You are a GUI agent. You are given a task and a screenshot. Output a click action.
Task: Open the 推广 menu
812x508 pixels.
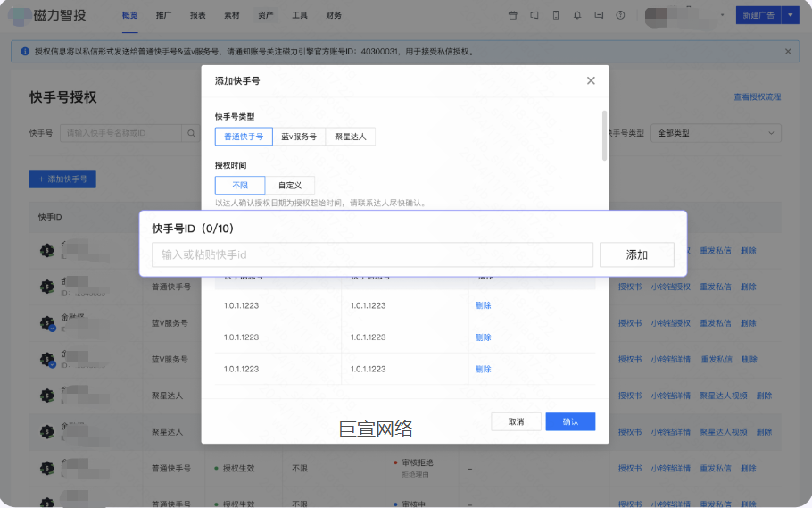coord(163,15)
